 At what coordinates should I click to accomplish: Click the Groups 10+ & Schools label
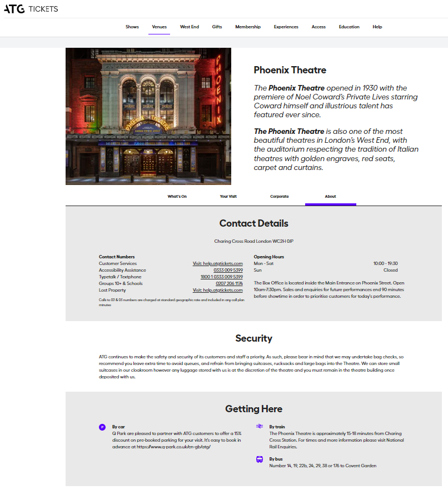click(x=121, y=283)
